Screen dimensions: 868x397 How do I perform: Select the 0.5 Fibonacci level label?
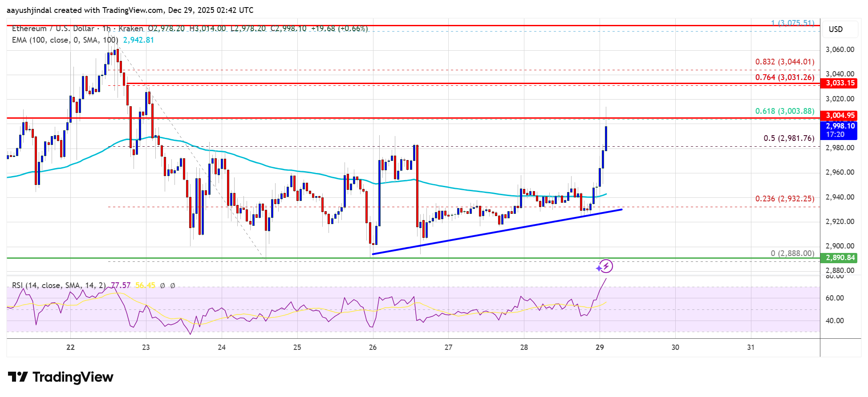(x=789, y=138)
